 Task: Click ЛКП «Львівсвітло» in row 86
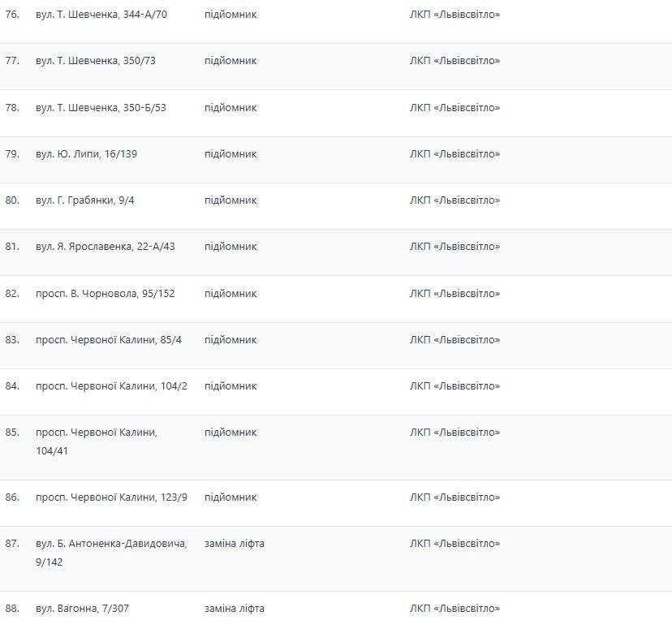[454, 497]
